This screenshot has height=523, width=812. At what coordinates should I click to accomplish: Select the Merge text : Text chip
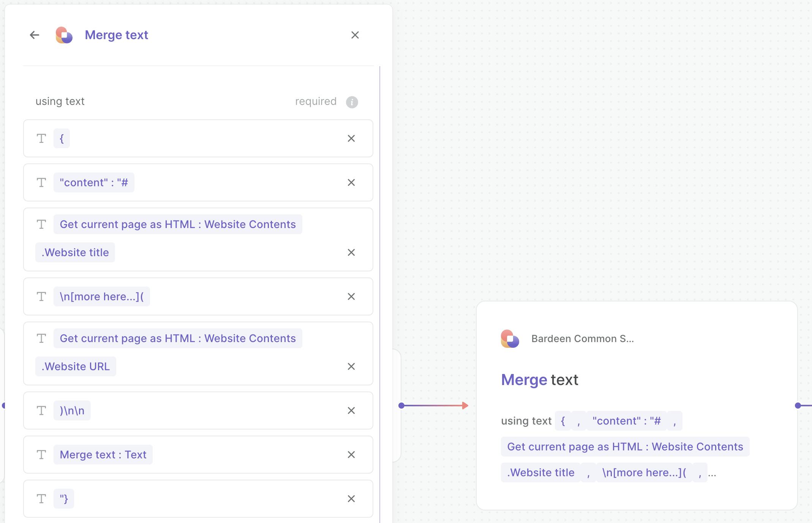[x=103, y=455]
